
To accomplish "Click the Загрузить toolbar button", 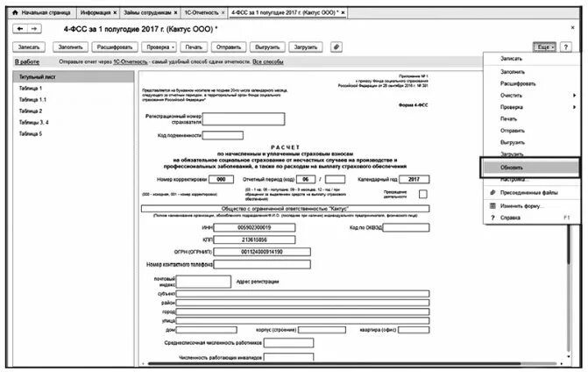I will coord(306,46).
